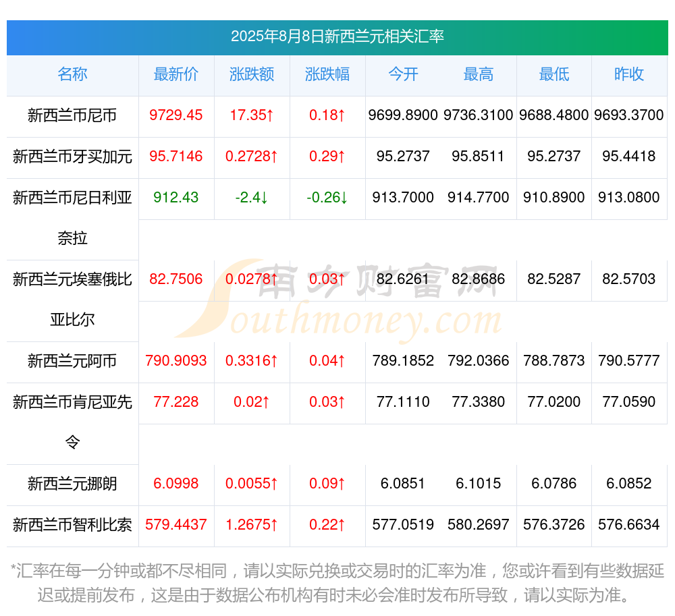Image resolution: width=675 pixels, height=616 pixels.
Task: Select the row name 新西兰币尼币
Action: 72,115
